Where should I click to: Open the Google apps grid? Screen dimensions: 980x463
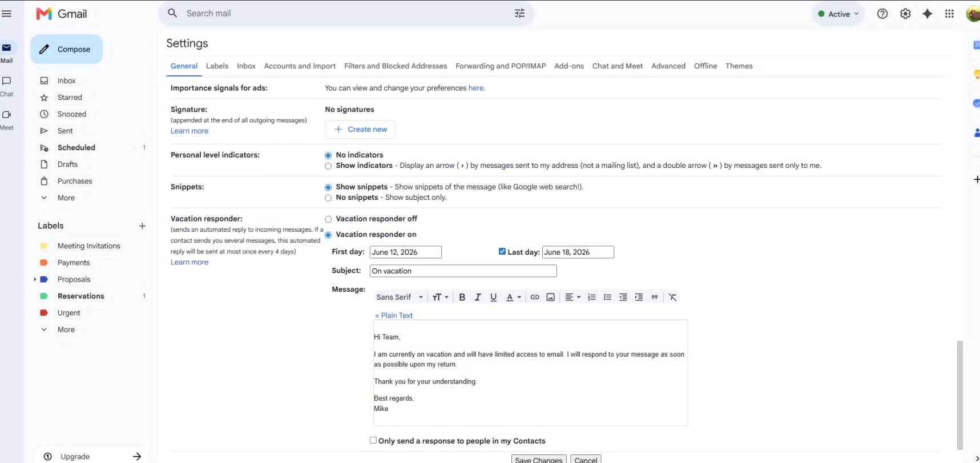click(949, 14)
